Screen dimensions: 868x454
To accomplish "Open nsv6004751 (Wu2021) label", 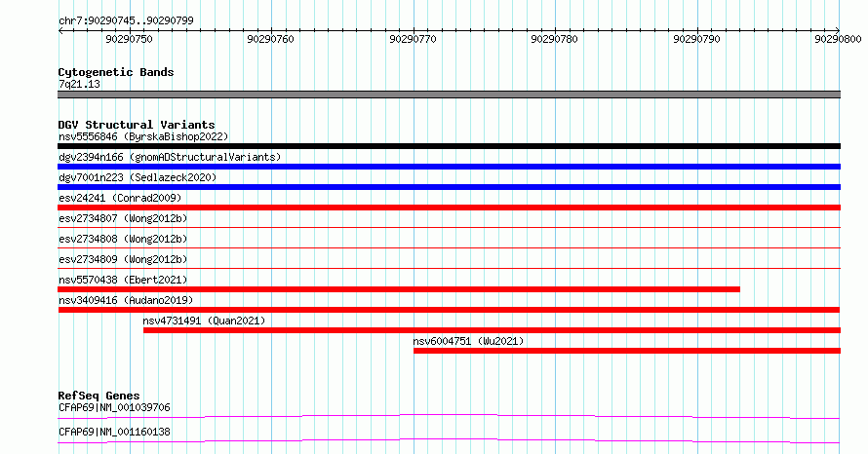I will click(x=468, y=341).
